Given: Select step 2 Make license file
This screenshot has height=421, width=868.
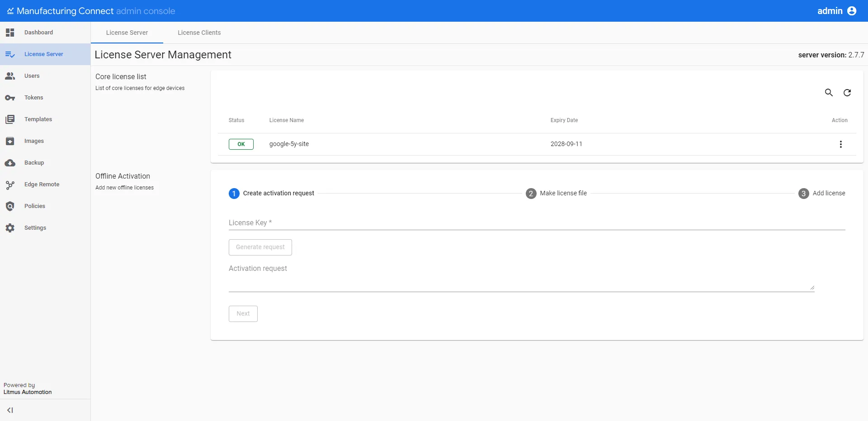Looking at the screenshot, I should [x=556, y=194].
